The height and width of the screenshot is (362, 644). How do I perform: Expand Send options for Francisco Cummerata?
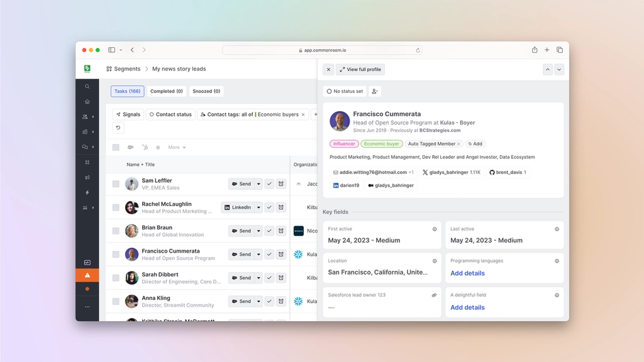[x=258, y=254]
